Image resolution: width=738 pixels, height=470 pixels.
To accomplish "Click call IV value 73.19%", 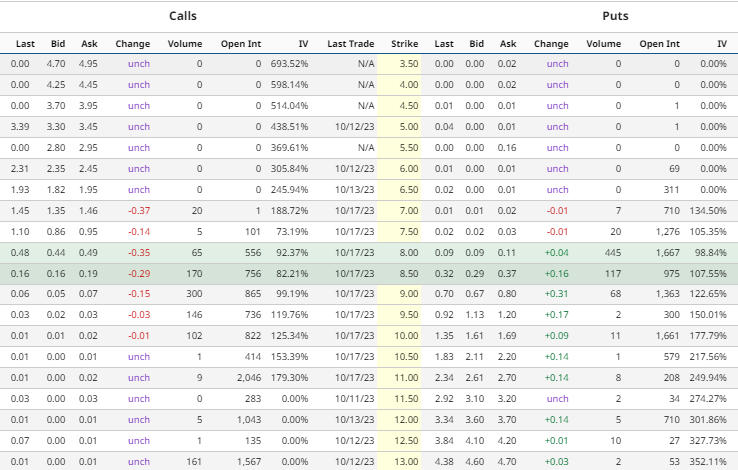I will tap(292, 231).
